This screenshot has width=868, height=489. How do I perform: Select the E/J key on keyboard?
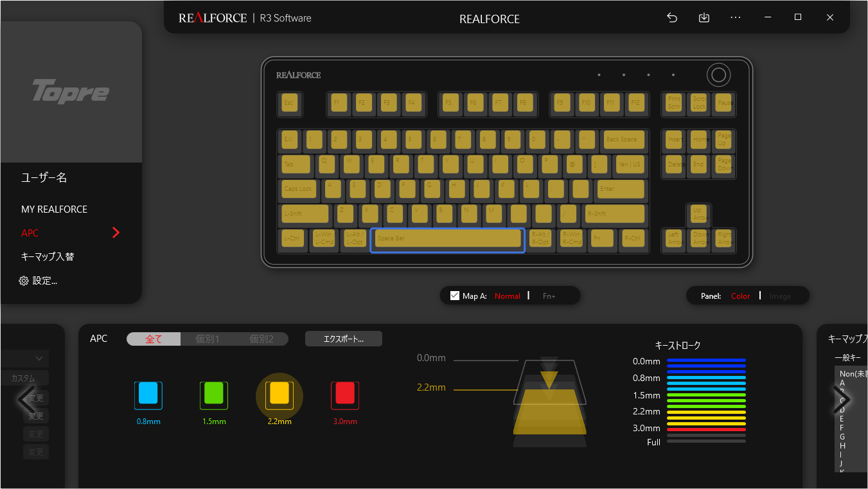coord(290,139)
